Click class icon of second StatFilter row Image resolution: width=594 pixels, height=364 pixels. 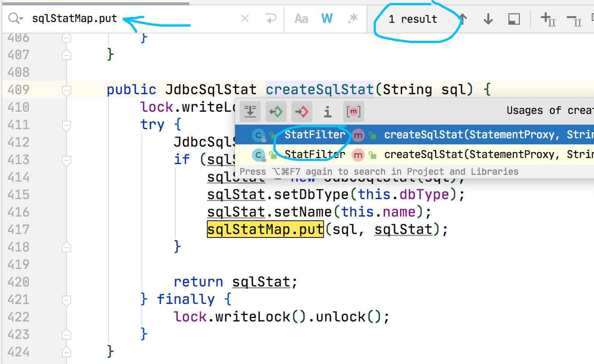point(259,155)
